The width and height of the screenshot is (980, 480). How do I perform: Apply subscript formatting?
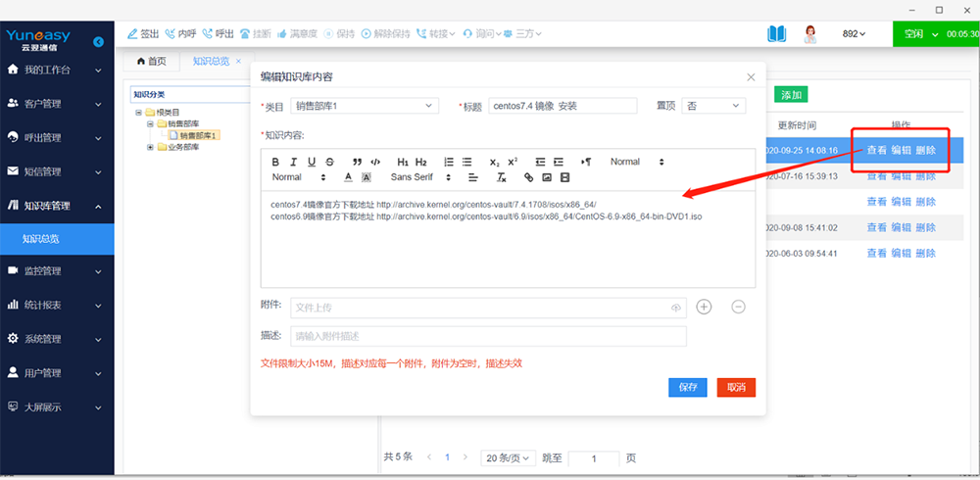tap(494, 162)
